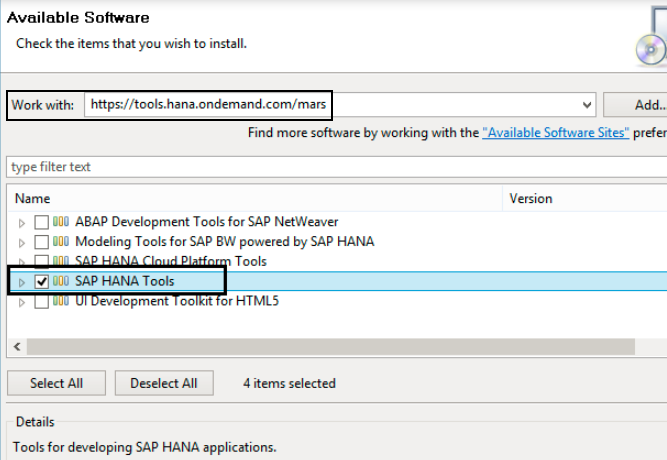Click SAP HANA Tools category icon
This screenshot has height=460, width=667.
click(61, 282)
